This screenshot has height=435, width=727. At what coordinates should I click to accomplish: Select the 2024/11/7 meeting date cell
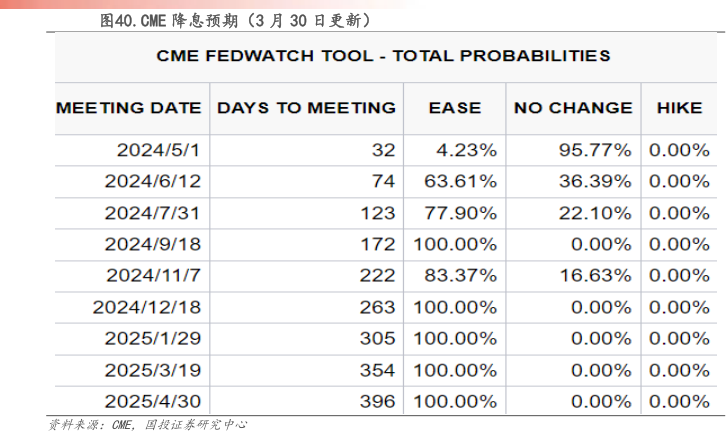click(x=153, y=275)
